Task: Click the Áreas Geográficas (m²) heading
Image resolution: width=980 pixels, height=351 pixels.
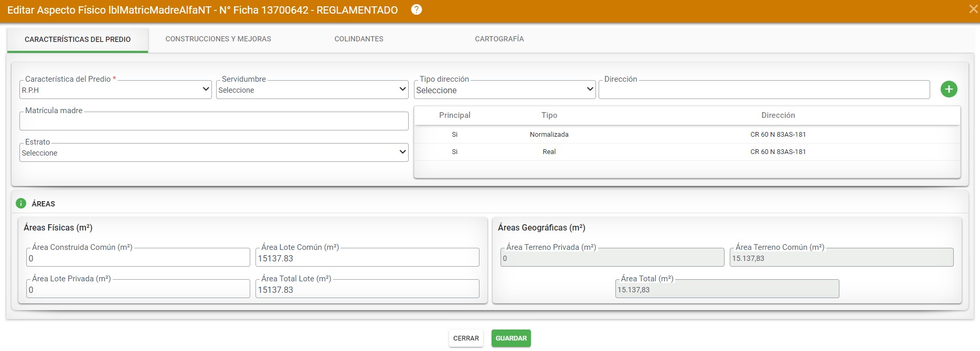Action: tap(541, 227)
